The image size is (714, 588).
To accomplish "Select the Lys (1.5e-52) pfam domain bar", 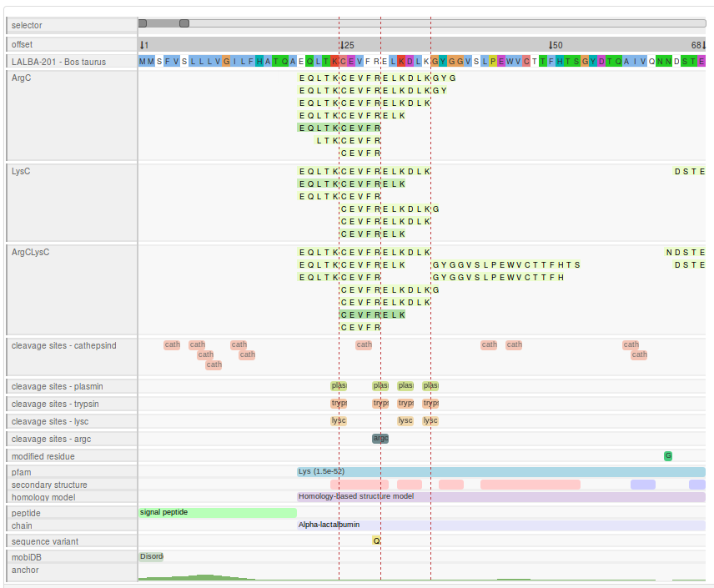I will (x=500, y=472).
